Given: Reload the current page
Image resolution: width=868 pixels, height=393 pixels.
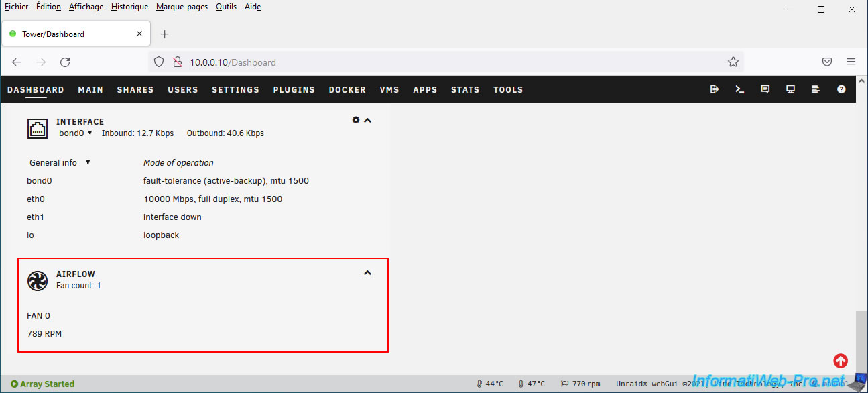Looking at the screenshot, I should (65, 62).
